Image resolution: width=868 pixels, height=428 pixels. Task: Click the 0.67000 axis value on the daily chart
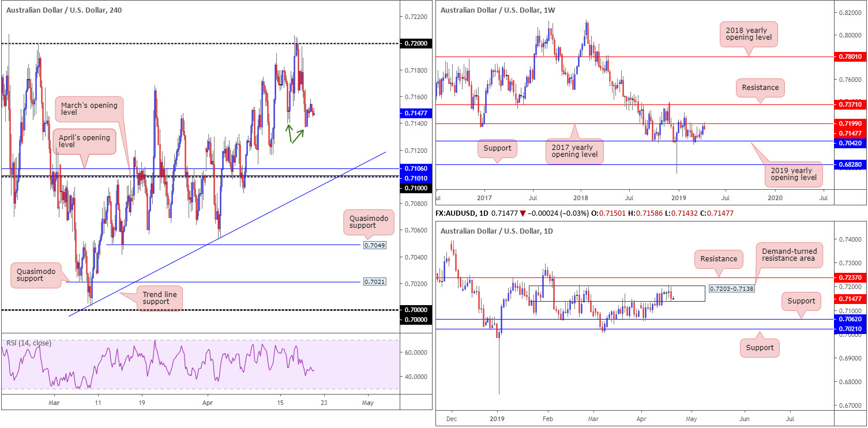[x=851, y=406]
